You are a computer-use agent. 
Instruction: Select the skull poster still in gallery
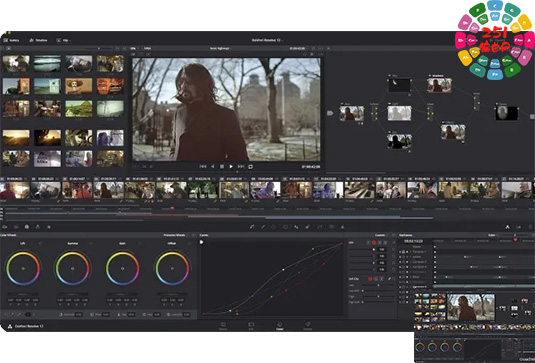[x=78, y=86]
